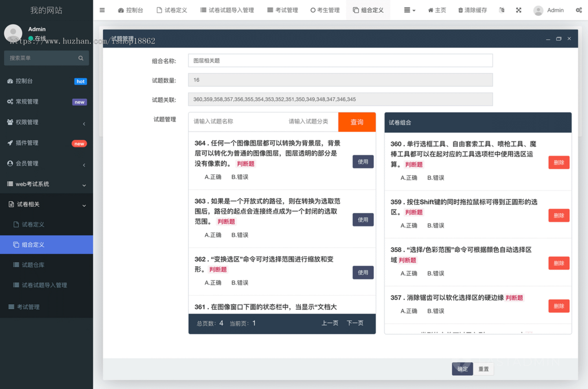Open the settings gears icon at top right
The image size is (588, 389).
(x=580, y=10)
